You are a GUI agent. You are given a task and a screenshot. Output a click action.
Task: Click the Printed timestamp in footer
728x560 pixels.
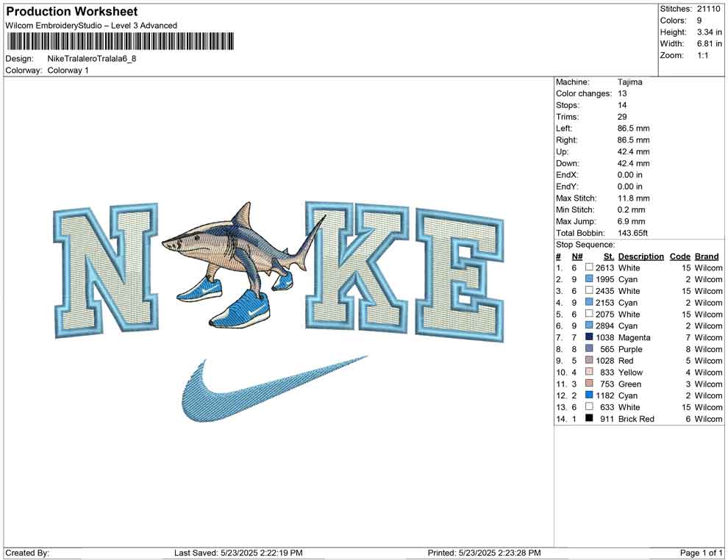coord(484,553)
